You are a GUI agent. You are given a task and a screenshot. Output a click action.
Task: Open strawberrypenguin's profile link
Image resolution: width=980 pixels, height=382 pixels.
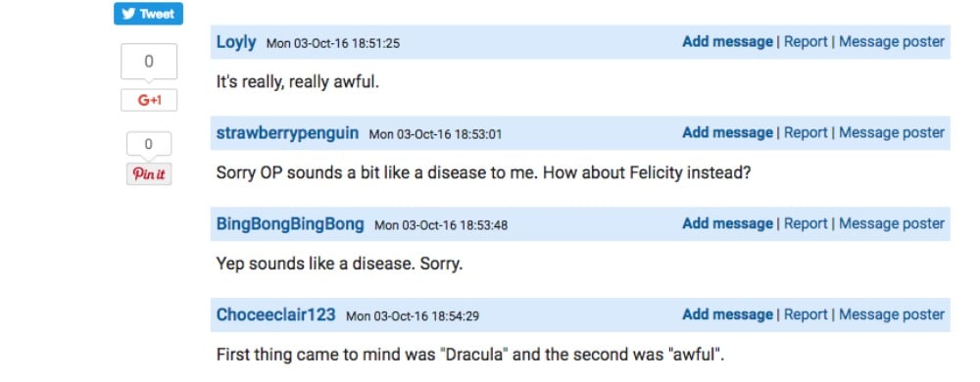tap(287, 133)
